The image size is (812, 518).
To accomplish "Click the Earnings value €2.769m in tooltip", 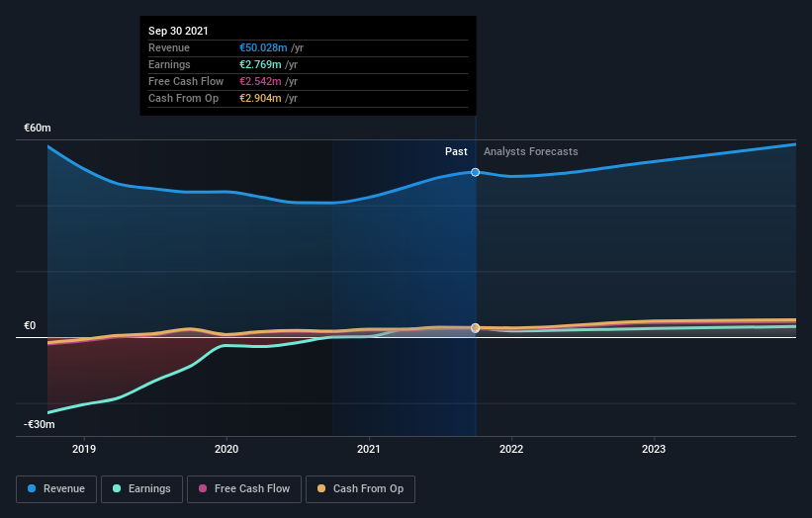I will coord(260,64).
